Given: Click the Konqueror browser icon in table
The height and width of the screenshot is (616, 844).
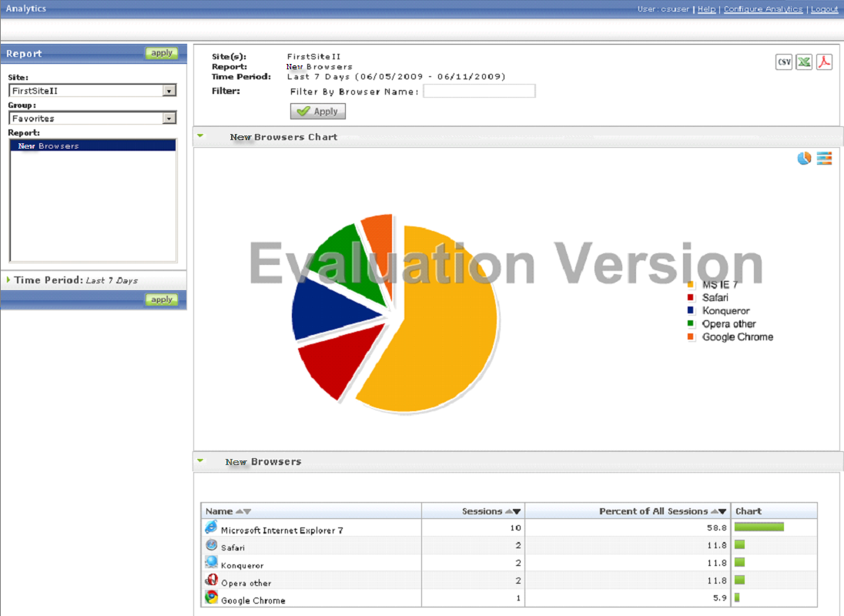Looking at the screenshot, I should click(211, 562).
